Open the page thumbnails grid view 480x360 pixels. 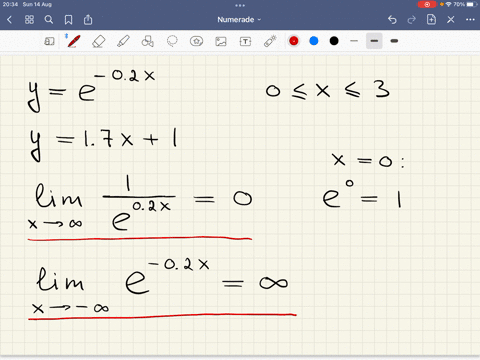tap(29, 20)
